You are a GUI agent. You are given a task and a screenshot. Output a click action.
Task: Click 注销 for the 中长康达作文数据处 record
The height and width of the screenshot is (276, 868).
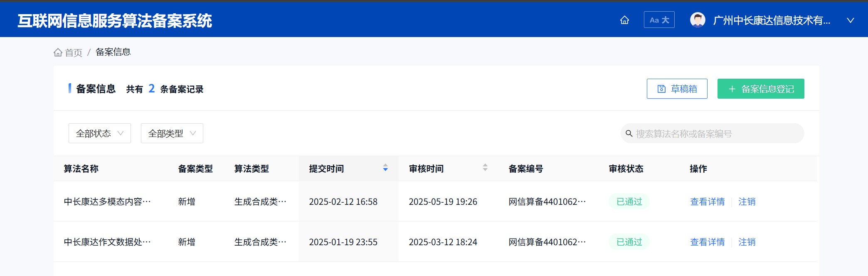pyautogui.click(x=747, y=242)
